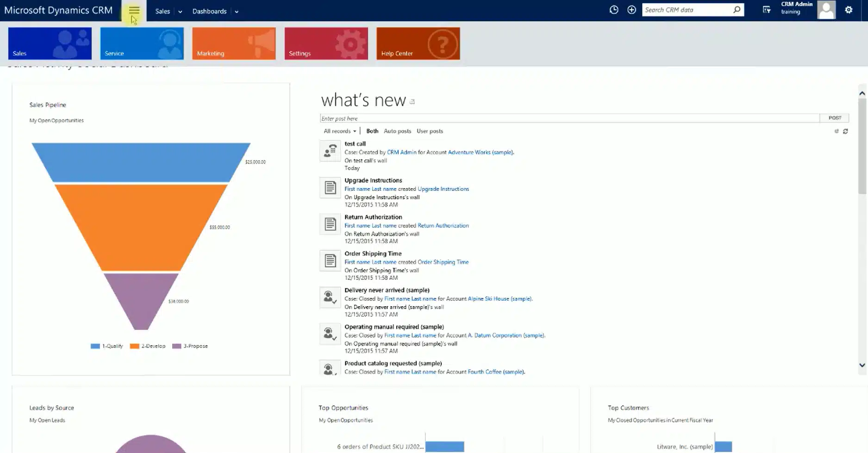The image size is (868, 453).
Task: Select the User posts filter
Action: [430, 131]
